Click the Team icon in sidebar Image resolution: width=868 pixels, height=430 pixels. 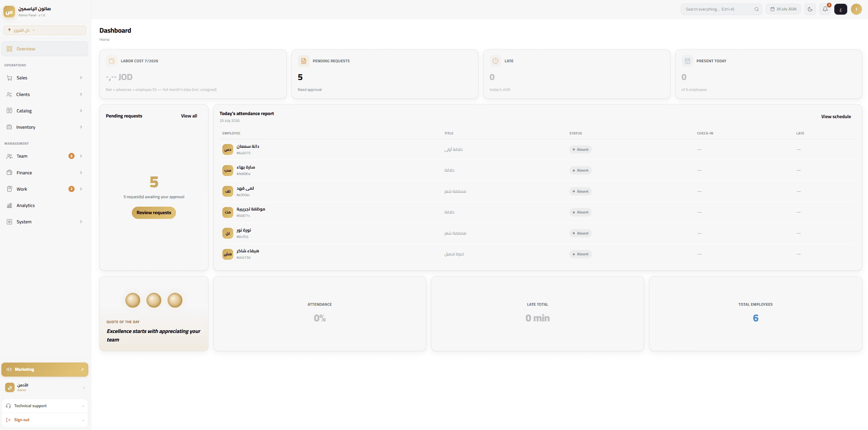coord(10,156)
